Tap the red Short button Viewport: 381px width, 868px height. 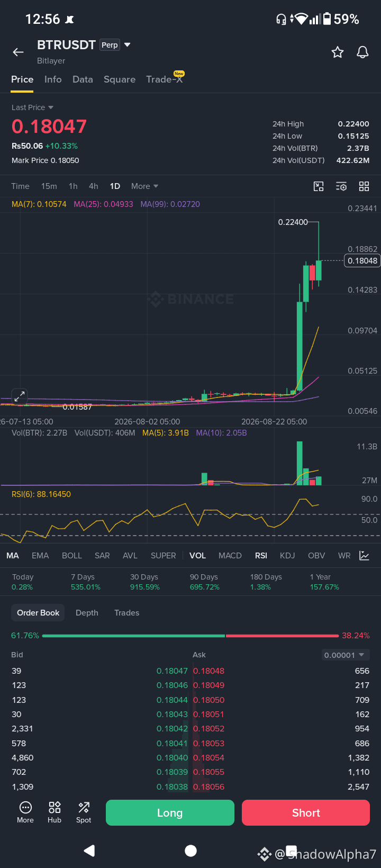click(x=306, y=812)
